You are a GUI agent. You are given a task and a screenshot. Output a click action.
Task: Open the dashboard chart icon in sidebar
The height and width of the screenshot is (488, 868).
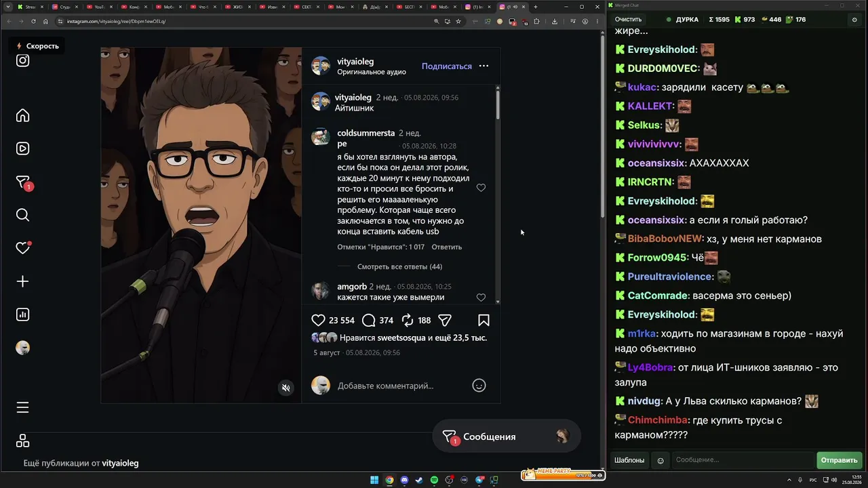tap(22, 314)
